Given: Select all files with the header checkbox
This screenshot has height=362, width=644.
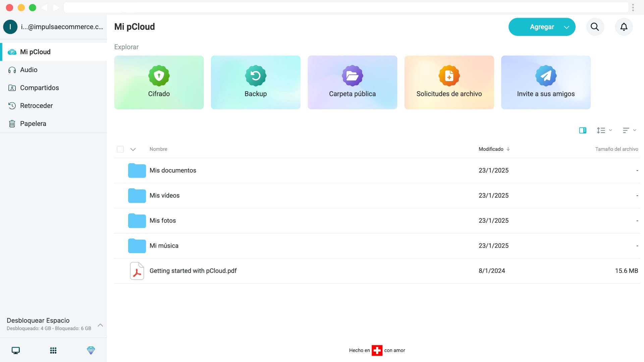Looking at the screenshot, I should (120, 149).
